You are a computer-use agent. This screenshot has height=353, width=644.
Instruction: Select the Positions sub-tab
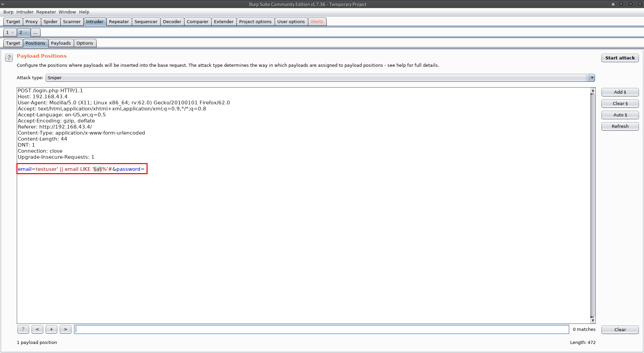click(x=35, y=43)
